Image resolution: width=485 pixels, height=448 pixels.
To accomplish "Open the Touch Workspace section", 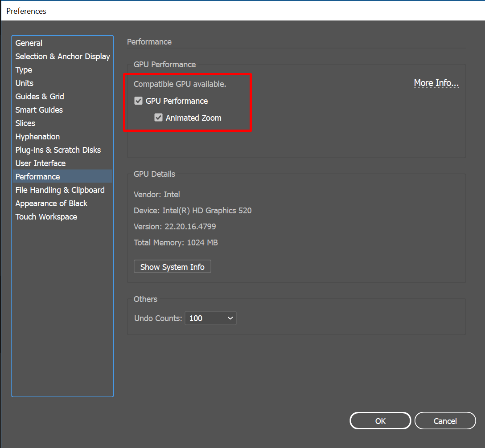I will [46, 216].
